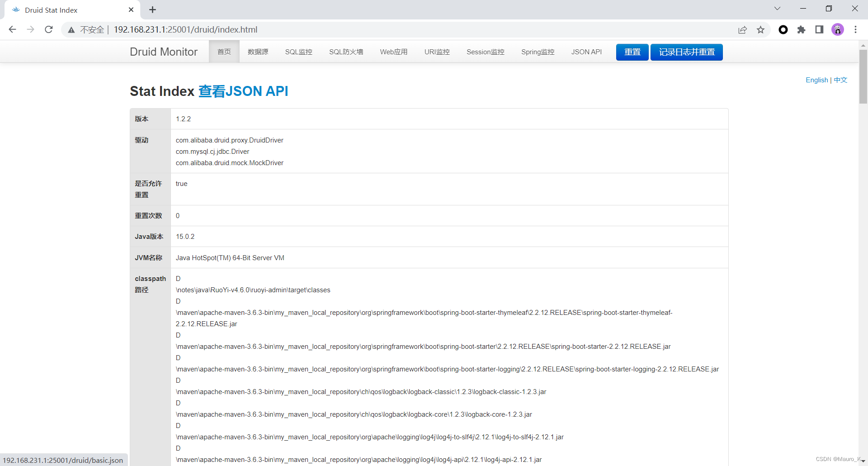Go back to the previous page
This screenshot has width=868, height=466.
point(12,29)
